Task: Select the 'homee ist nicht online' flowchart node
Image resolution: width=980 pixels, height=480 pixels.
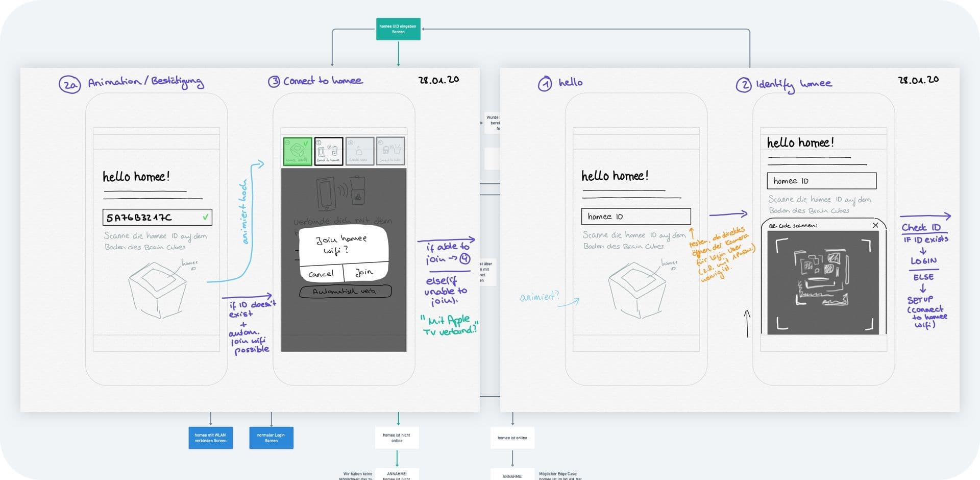Action: (397, 438)
